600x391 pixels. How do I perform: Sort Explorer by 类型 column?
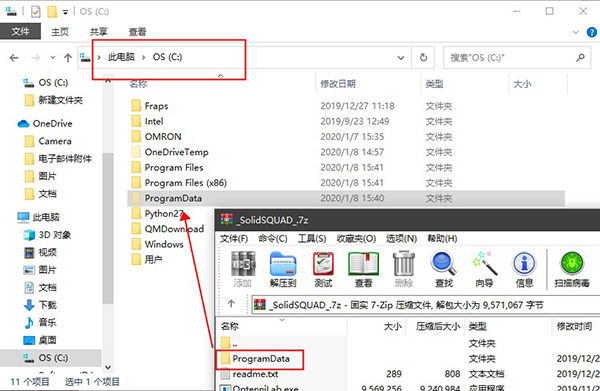(x=434, y=84)
